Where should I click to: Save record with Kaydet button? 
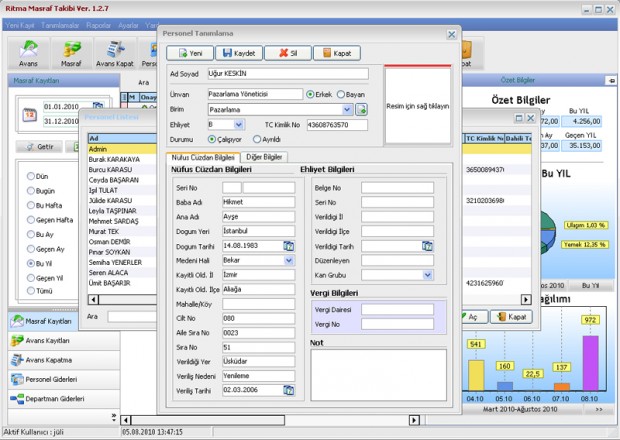click(x=239, y=53)
